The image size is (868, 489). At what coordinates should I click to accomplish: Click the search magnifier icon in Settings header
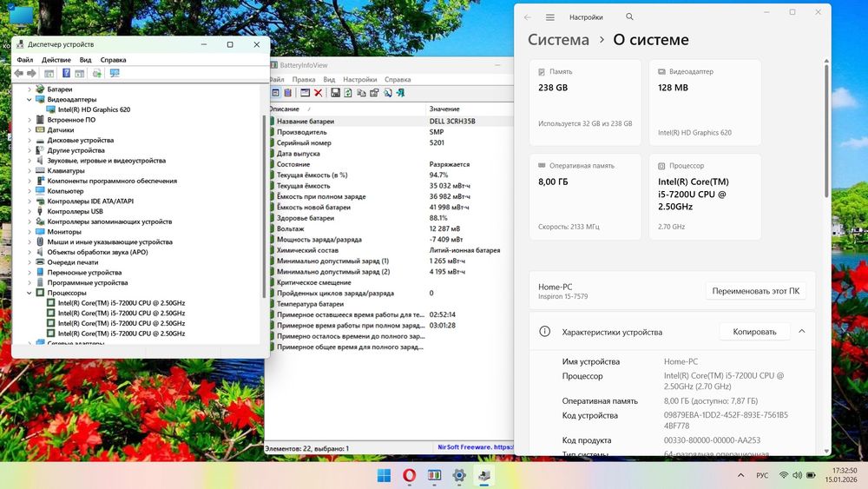pyautogui.click(x=629, y=17)
